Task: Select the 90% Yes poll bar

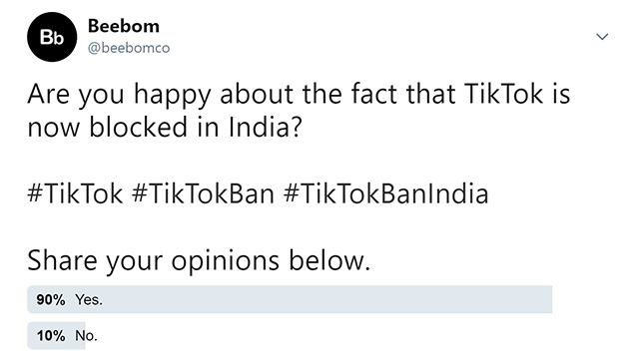Action: pos(290,299)
